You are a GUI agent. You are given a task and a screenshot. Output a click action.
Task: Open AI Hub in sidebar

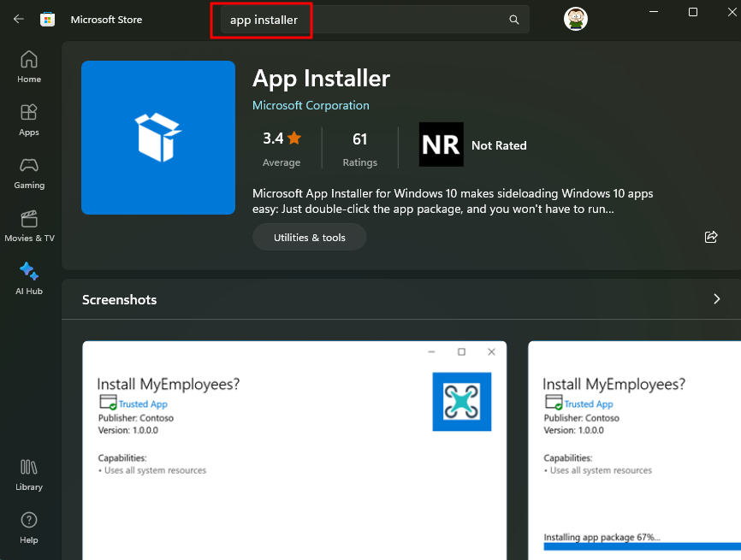tap(29, 279)
